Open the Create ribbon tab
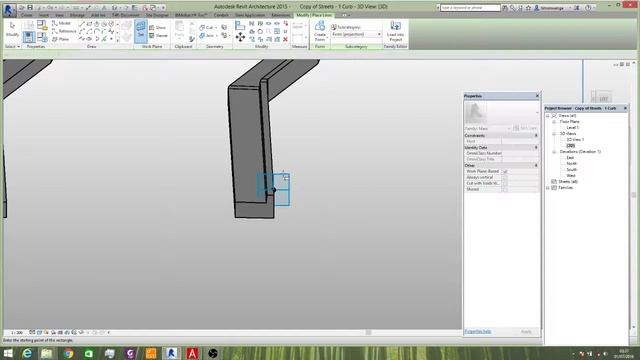The height and width of the screenshot is (360, 640). click(27, 15)
